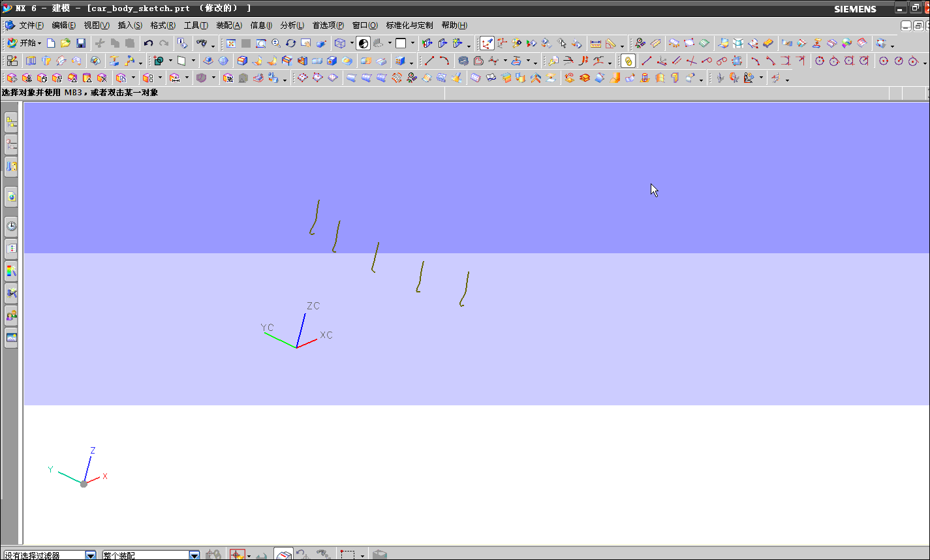Open the Internet Explorer sidebar tab
Viewport: 930px width, 560px height.
(x=11, y=196)
